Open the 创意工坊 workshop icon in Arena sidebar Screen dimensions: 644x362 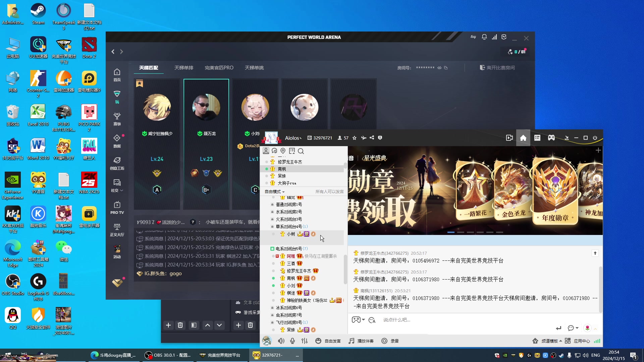click(x=117, y=163)
